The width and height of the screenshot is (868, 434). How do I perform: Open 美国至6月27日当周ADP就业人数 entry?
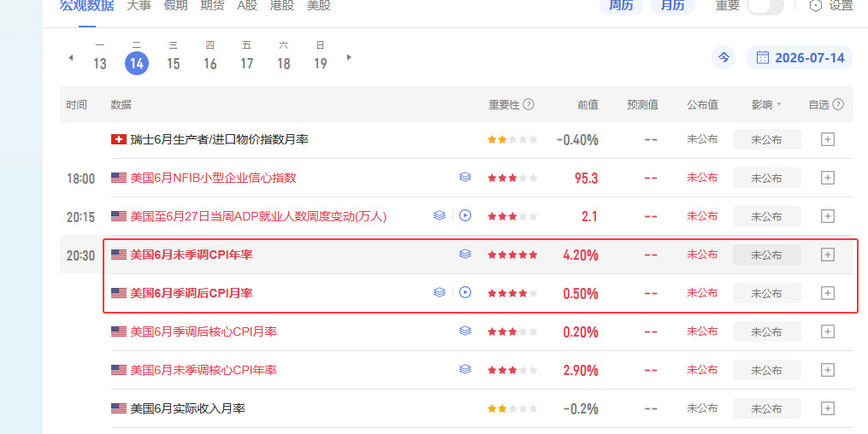(258, 216)
